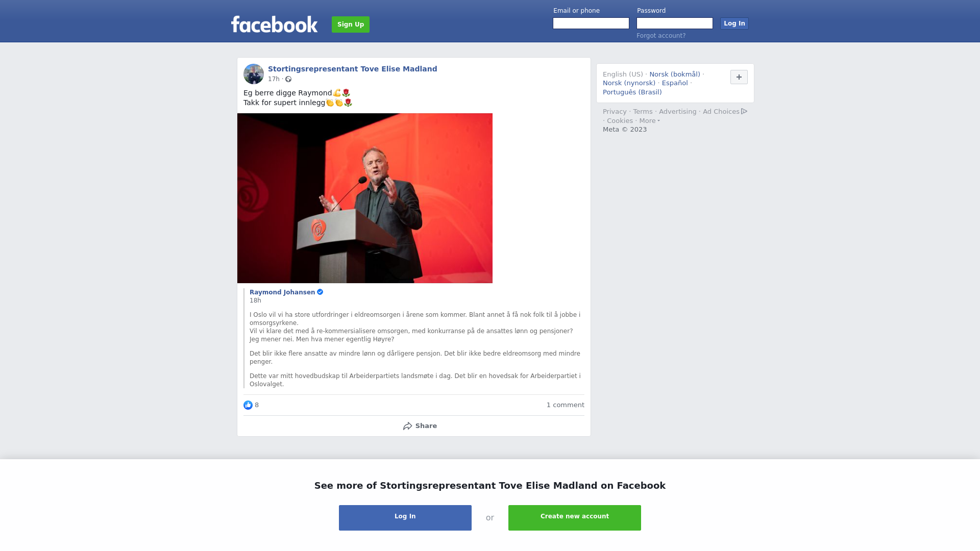The width and height of the screenshot is (980, 551).
Task: View the 1 comment link
Action: [565, 405]
